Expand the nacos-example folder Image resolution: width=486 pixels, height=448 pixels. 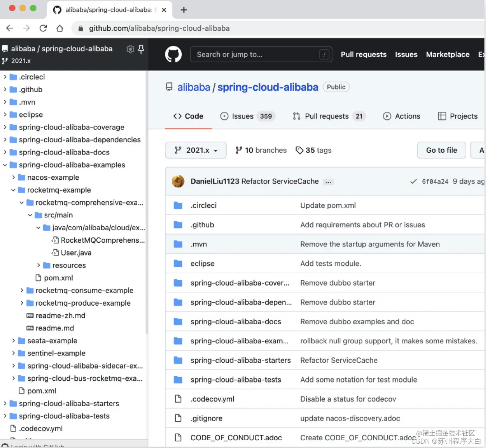pos(14,178)
